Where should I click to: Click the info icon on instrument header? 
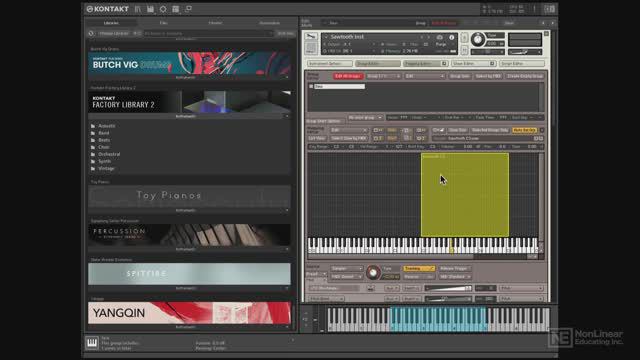(x=451, y=37)
